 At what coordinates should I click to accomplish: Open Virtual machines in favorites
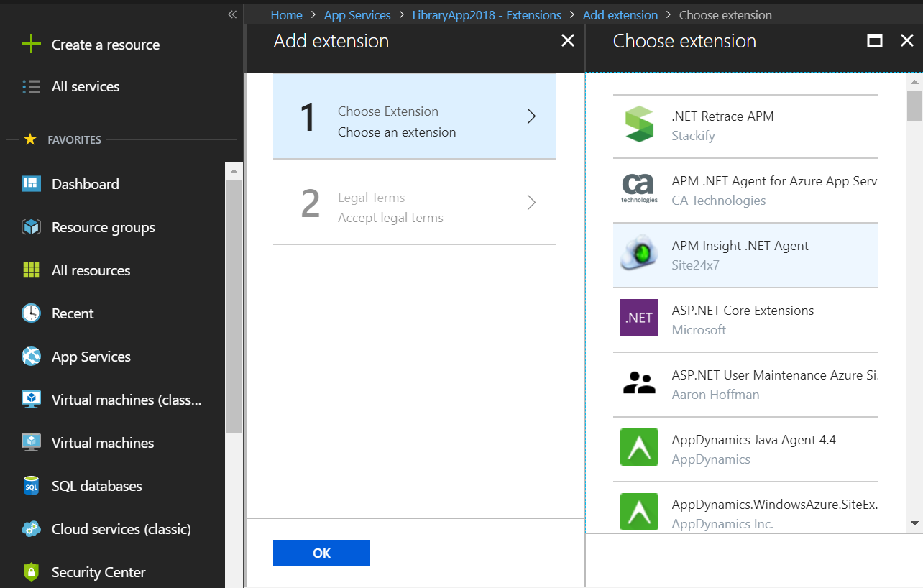103,443
